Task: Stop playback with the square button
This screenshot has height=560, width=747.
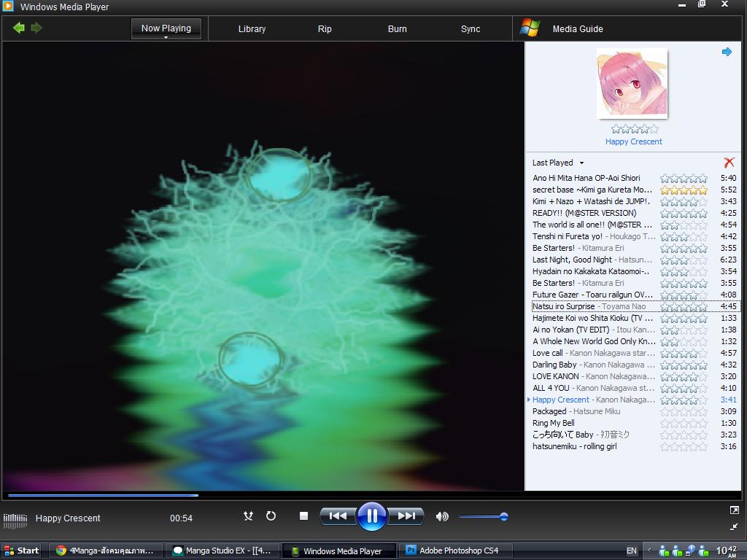Action: pyautogui.click(x=303, y=516)
